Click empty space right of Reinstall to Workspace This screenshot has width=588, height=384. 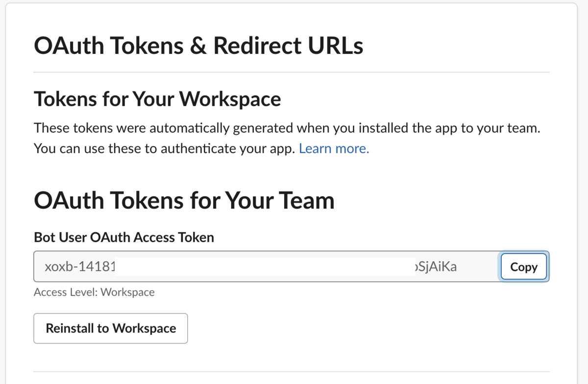point(367,328)
